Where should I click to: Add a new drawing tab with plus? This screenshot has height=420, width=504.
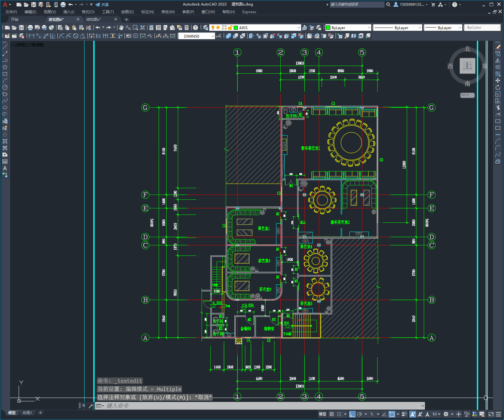click(127, 20)
